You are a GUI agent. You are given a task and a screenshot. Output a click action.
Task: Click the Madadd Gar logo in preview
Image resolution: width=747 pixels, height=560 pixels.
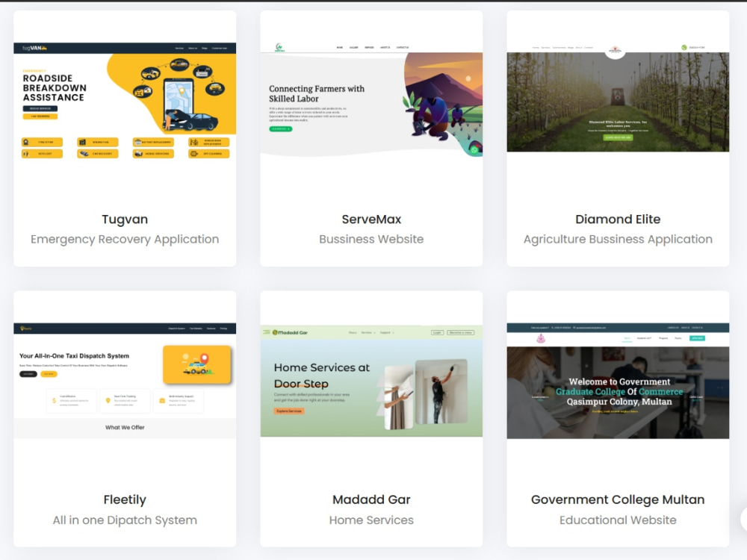pyautogui.click(x=290, y=332)
